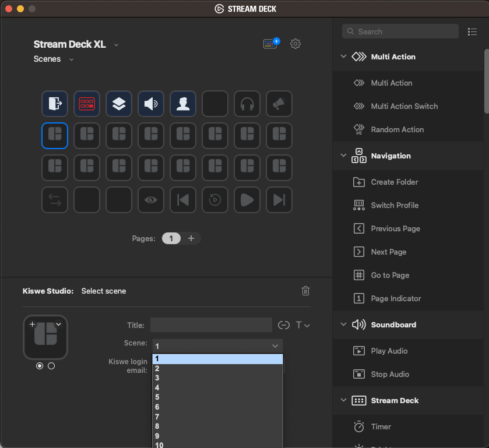489x448 pixels.
Task: Click the Switch Profile icon
Action: pyautogui.click(x=359, y=205)
